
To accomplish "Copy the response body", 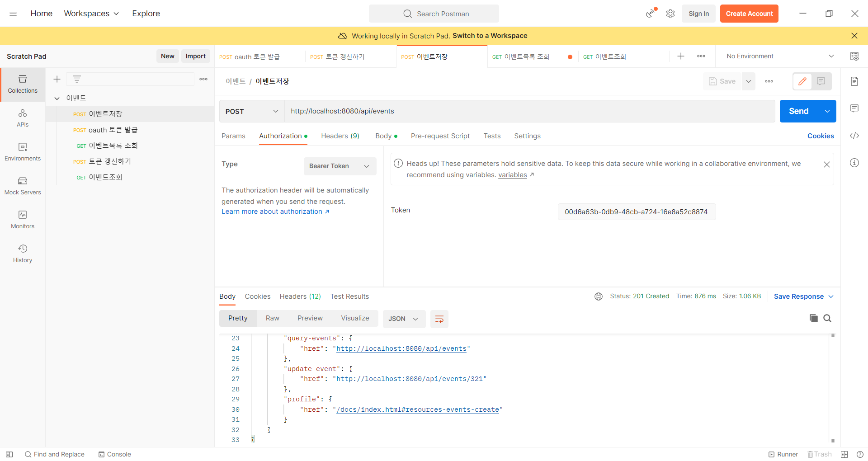I will coord(814,318).
